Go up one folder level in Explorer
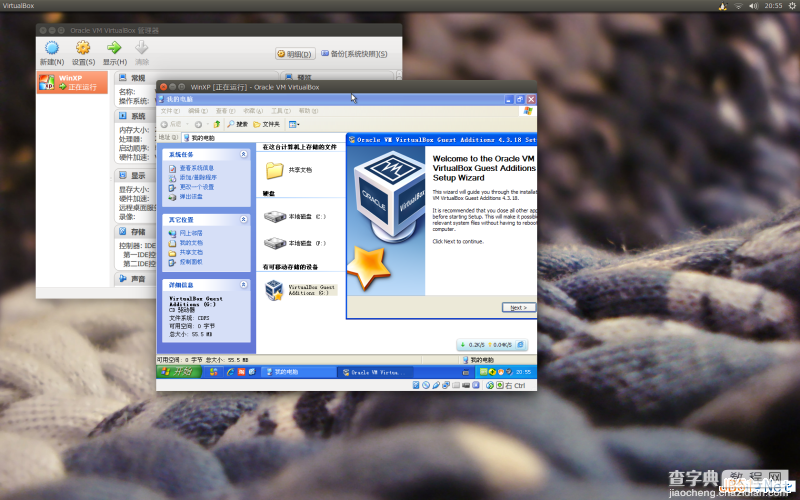The image size is (800, 500). [x=217, y=124]
